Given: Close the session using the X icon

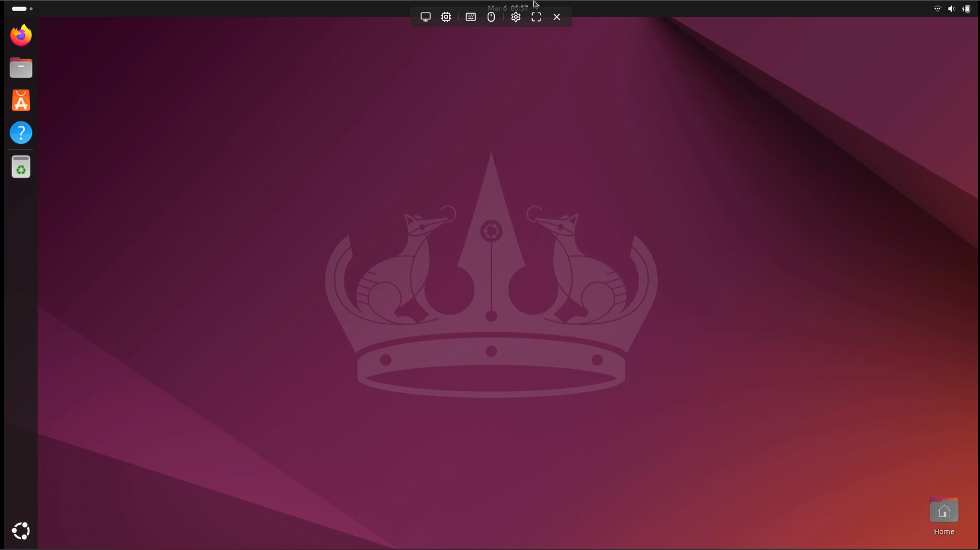Looking at the screenshot, I should 557,17.
